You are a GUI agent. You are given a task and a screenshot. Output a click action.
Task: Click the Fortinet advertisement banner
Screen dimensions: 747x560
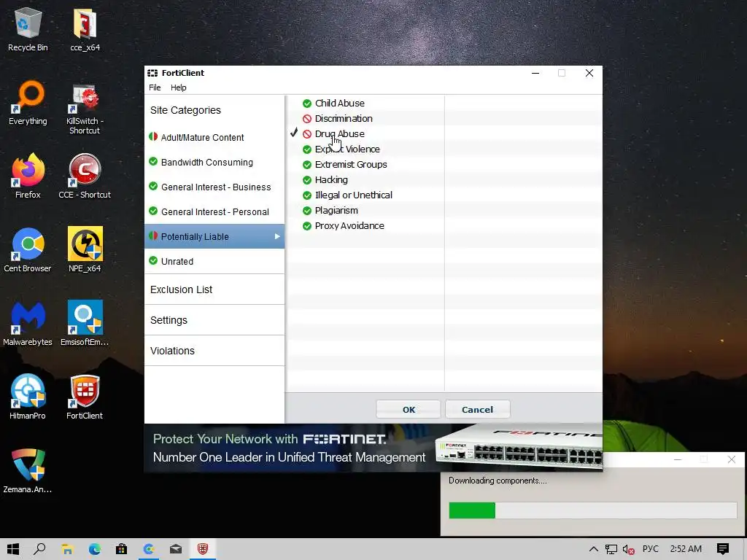pos(373,448)
